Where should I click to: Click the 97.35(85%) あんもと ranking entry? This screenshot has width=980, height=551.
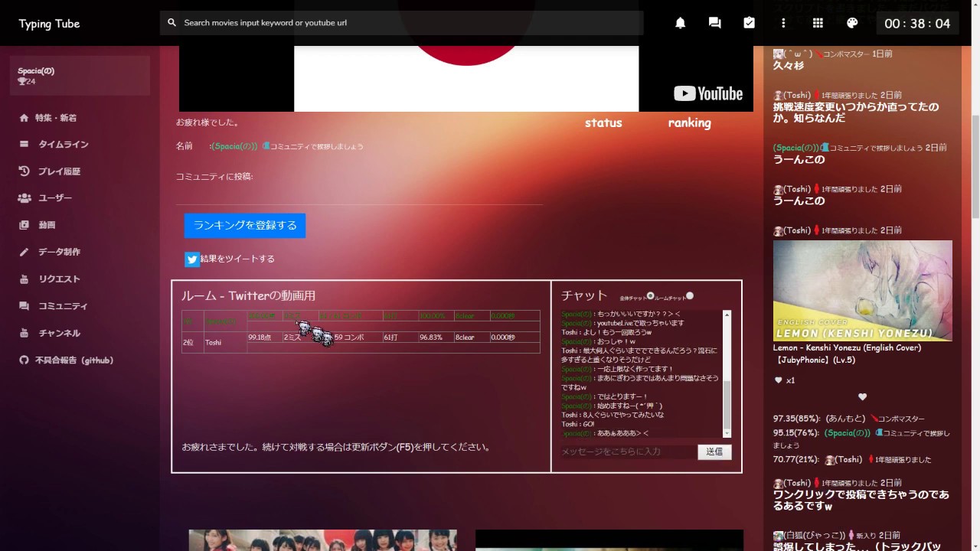pos(849,419)
